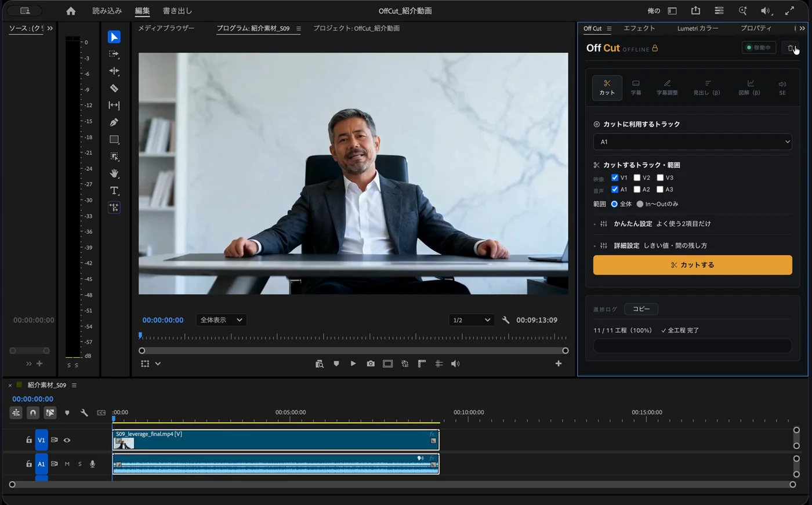Select the Razor tool
Viewport: 812px width, 505px height.
114,88
